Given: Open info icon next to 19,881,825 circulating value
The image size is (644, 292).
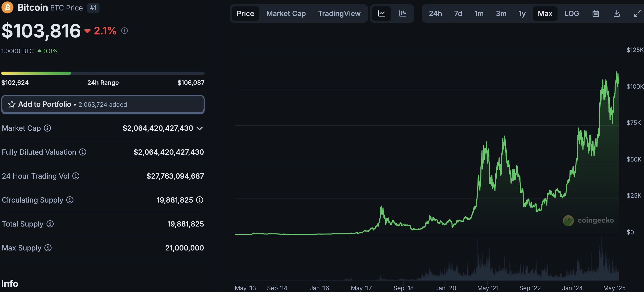Looking at the screenshot, I should (200, 200).
